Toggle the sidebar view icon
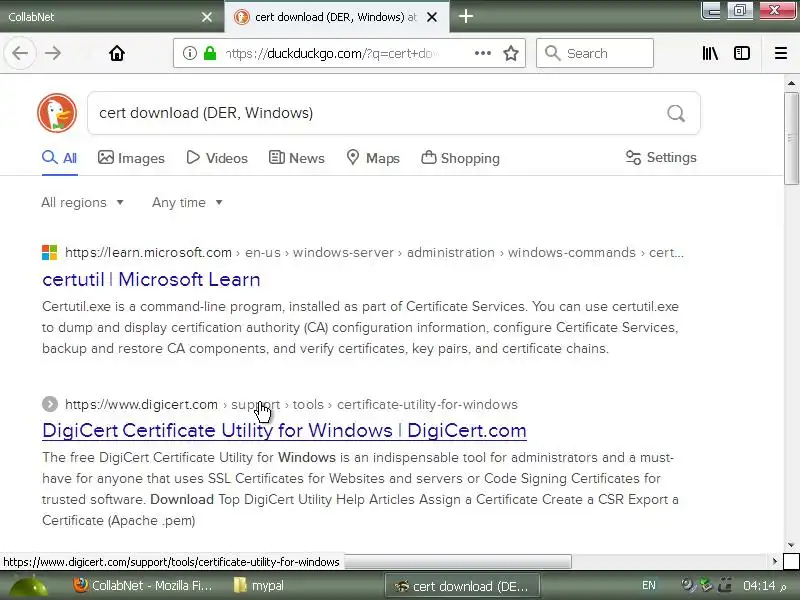Image resolution: width=800 pixels, height=600 pixels. tap(741, 53)
